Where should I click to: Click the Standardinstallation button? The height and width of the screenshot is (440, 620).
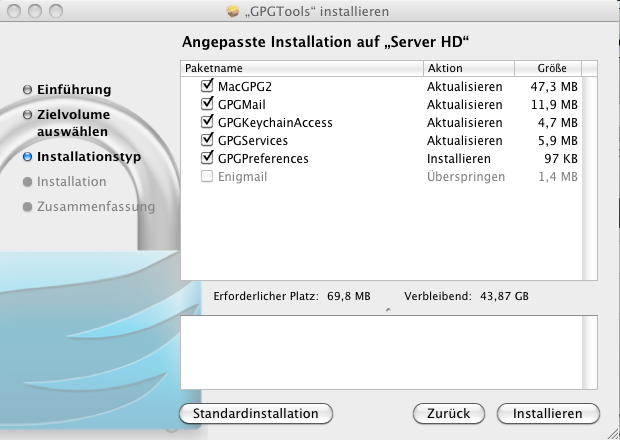click(256, 414)
